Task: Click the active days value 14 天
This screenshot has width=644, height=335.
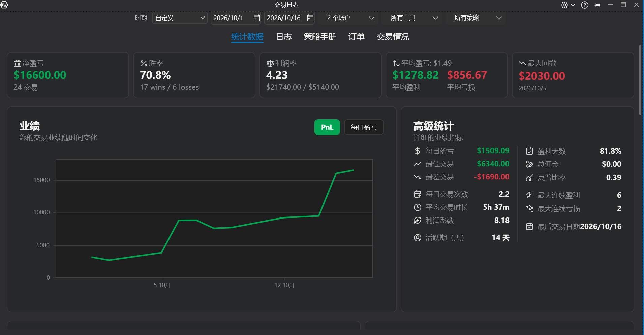Action: [x=501, y=238]
